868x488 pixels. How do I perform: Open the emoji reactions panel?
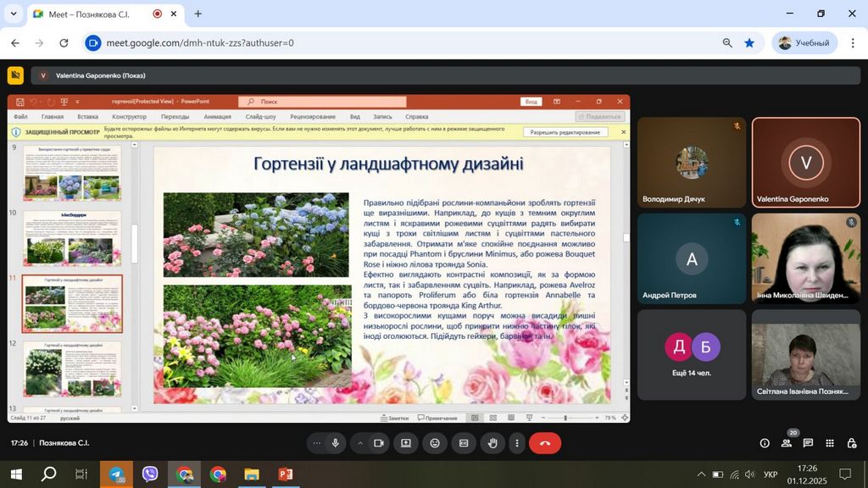[435, 443]
